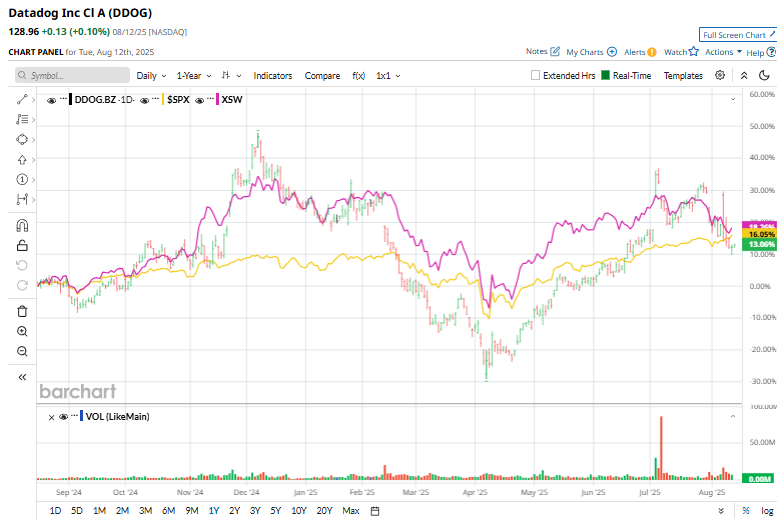Select the trend line drawing tool
Viewport: 777px width, 521px height.
22,100
